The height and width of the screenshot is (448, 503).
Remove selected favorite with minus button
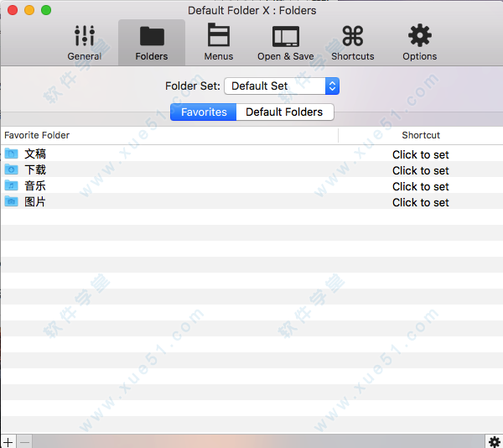click(24, 442)
